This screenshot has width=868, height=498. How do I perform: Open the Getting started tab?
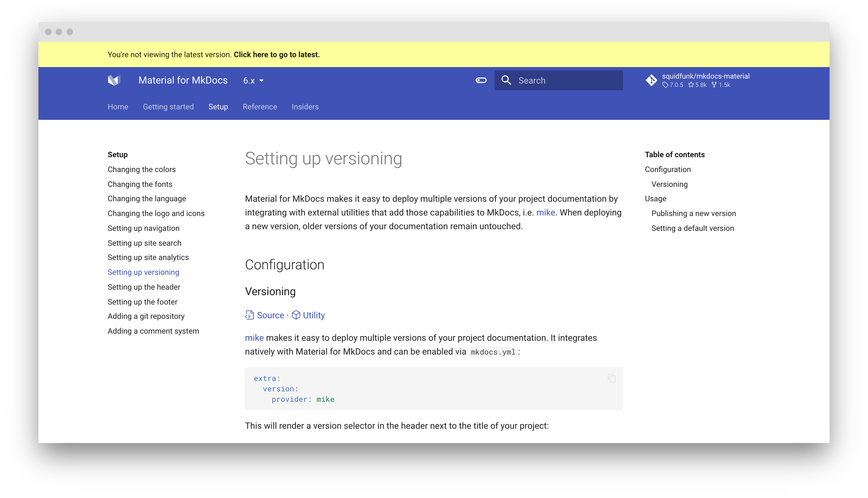pos(168,107)
